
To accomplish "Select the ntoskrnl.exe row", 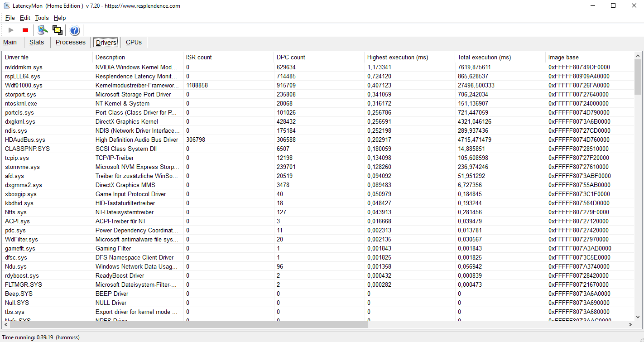I will point(318,103).
